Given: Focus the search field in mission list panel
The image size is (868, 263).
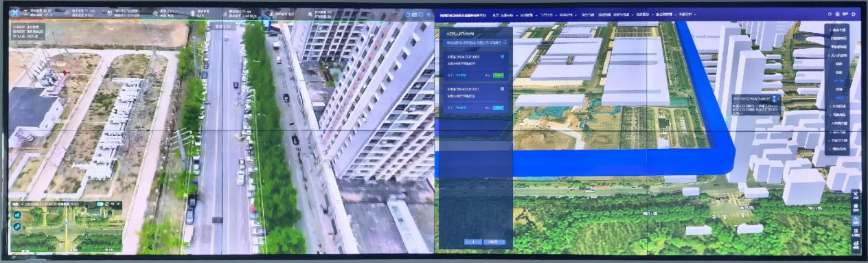Looking at the screenshot, I should [477, 43].
